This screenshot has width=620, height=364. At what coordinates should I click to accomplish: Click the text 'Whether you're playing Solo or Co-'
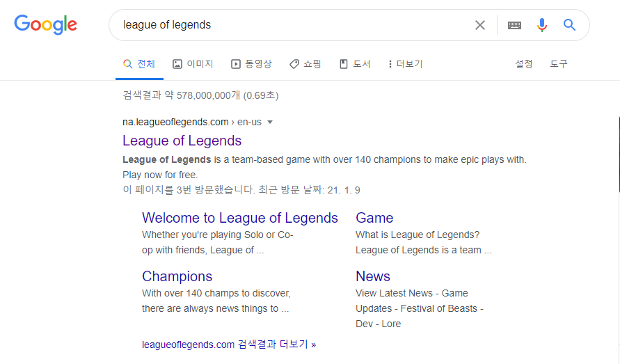click(x=218, y=235)
